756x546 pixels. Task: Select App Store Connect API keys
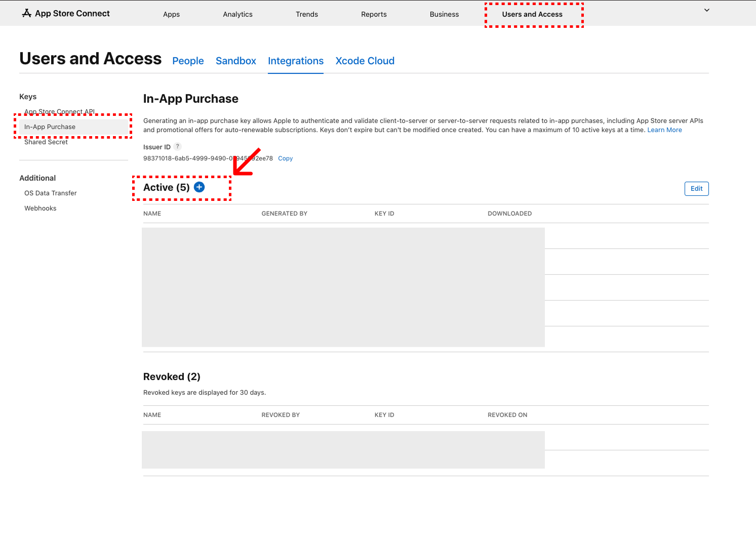60,112
